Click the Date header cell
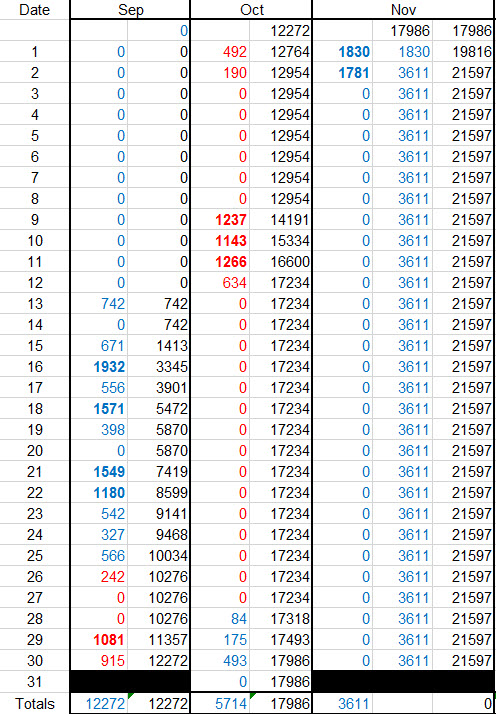This screenshot has width=496, height=714. 35,10
